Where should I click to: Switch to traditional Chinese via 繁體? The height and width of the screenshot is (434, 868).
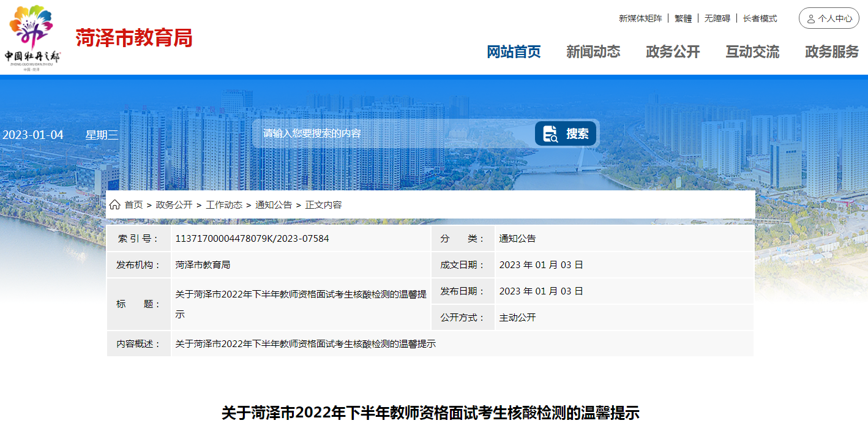tap(683, 18)
